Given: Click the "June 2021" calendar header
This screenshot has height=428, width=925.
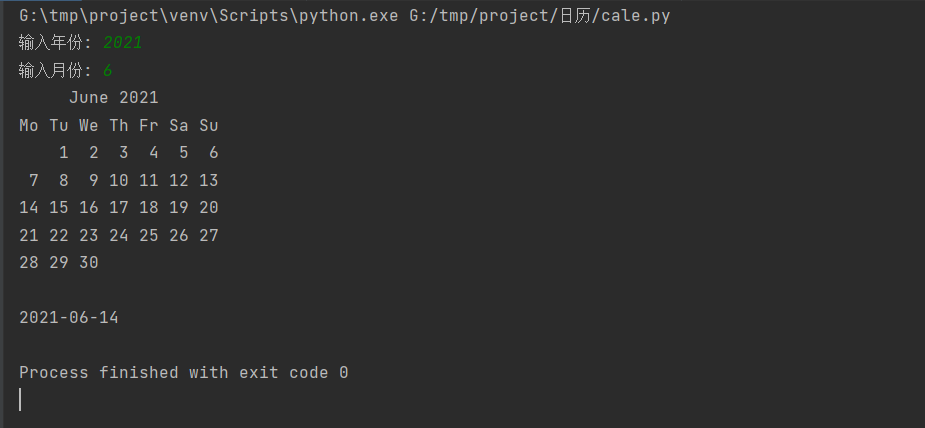Looking at the screenshot, I should pos(113,98).
